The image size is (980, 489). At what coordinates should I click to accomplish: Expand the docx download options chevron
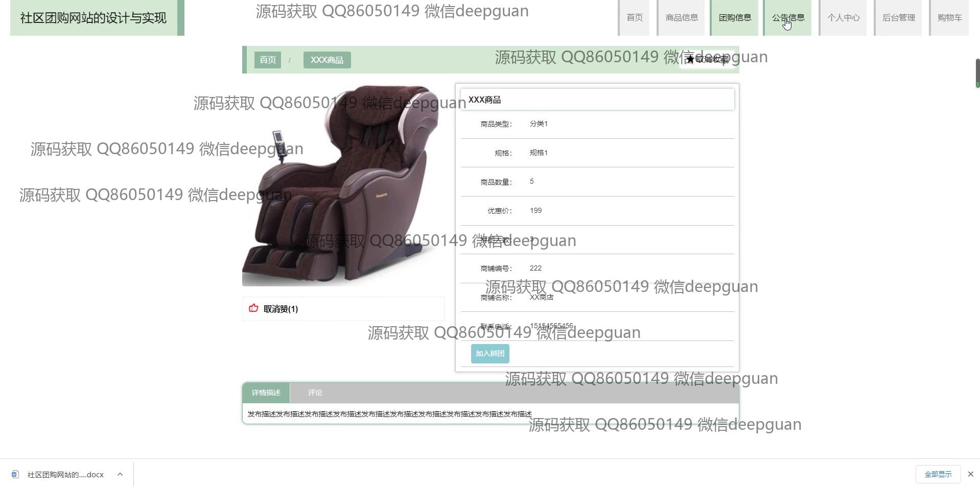120,474
